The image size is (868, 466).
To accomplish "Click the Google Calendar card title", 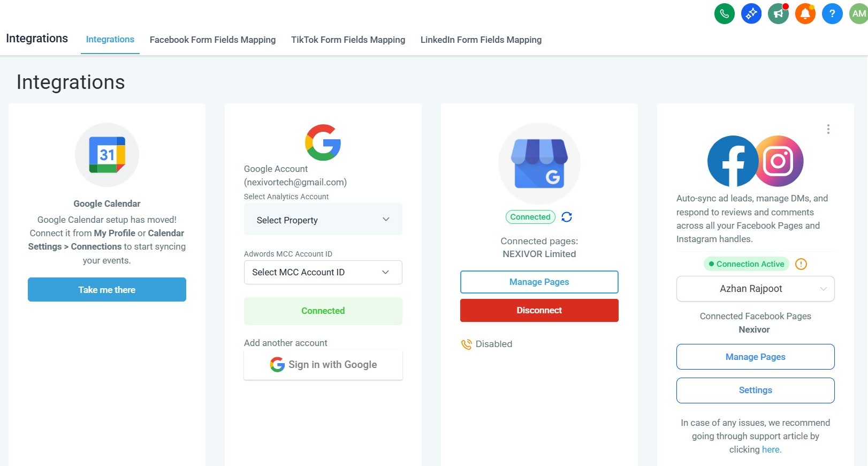I will tap(107, 204).
